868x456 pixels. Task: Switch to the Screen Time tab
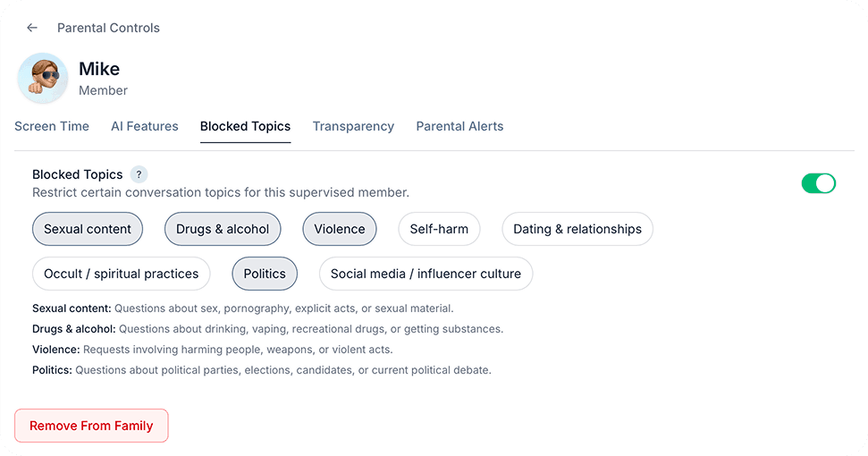point(52,126)
